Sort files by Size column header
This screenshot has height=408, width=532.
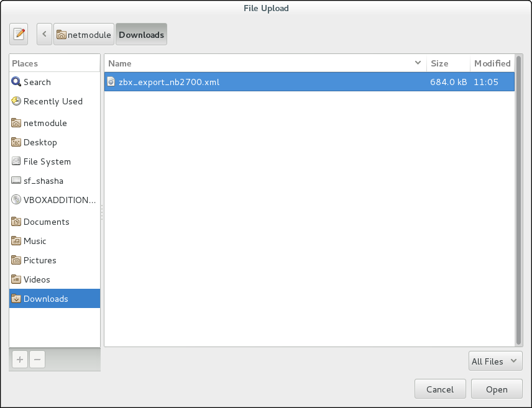[448, 63]
